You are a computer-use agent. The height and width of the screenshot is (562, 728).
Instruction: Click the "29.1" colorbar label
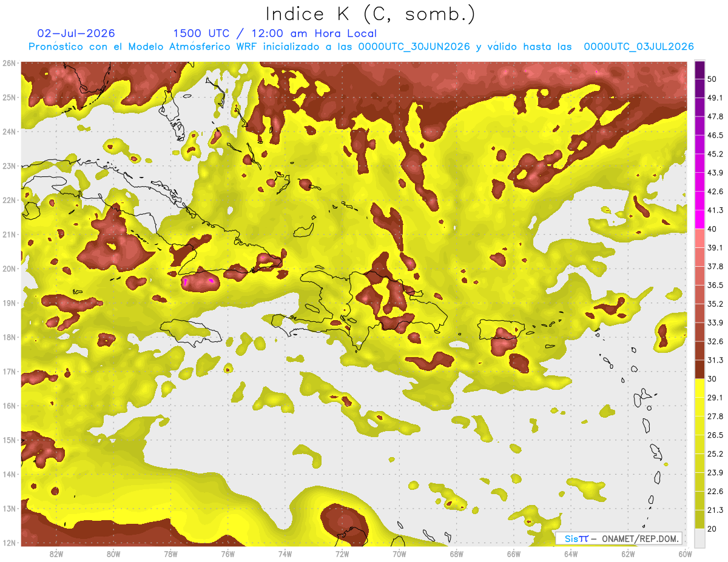[x=715, y=398]
